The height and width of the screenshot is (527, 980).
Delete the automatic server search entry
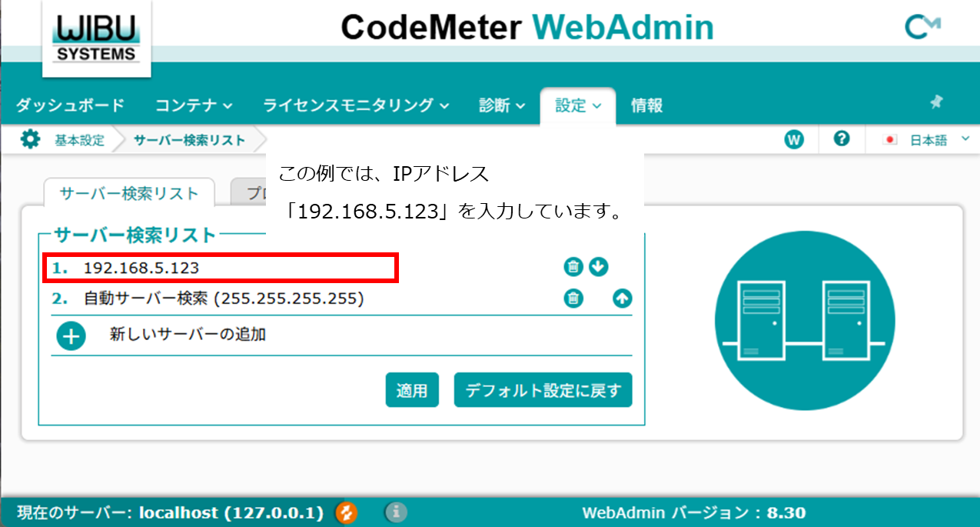pyautogui.click(x=573, y=299)
